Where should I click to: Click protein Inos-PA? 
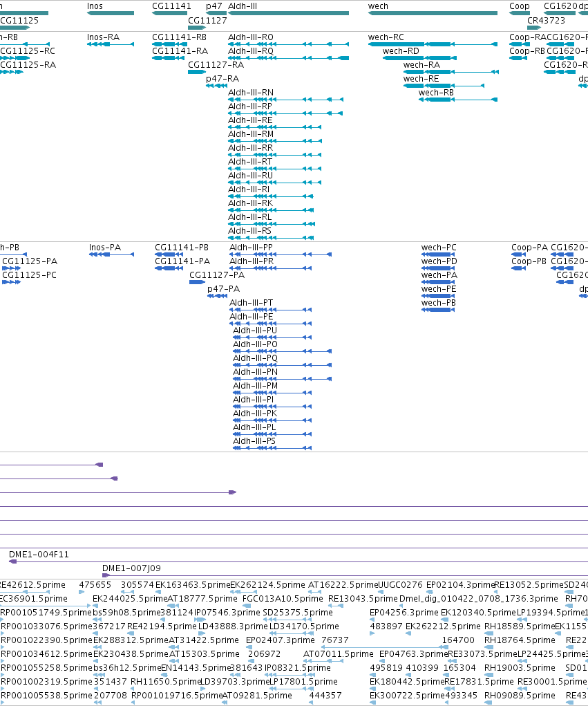coord(105,247)
